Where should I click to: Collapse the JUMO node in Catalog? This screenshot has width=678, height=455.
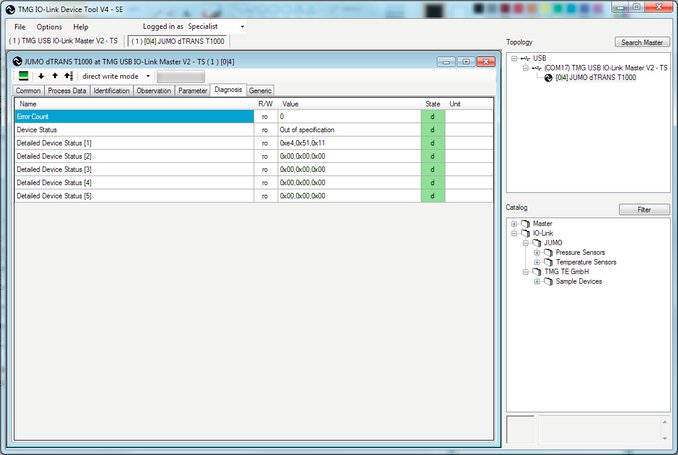click(525, 243)
